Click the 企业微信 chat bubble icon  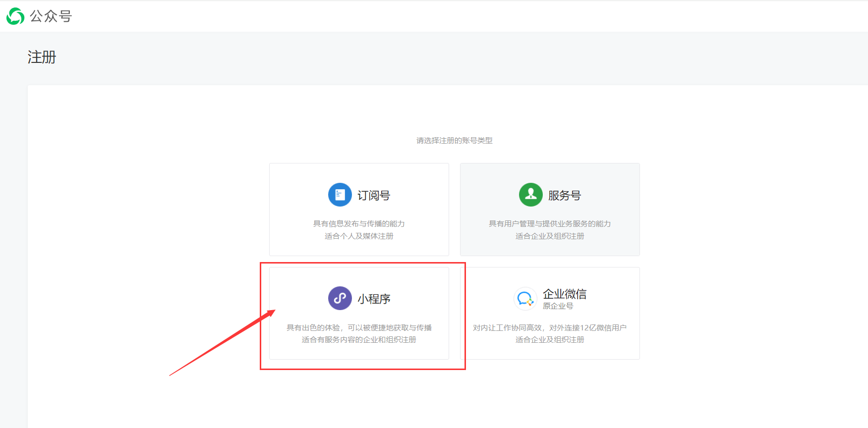[x=525, y=299]
